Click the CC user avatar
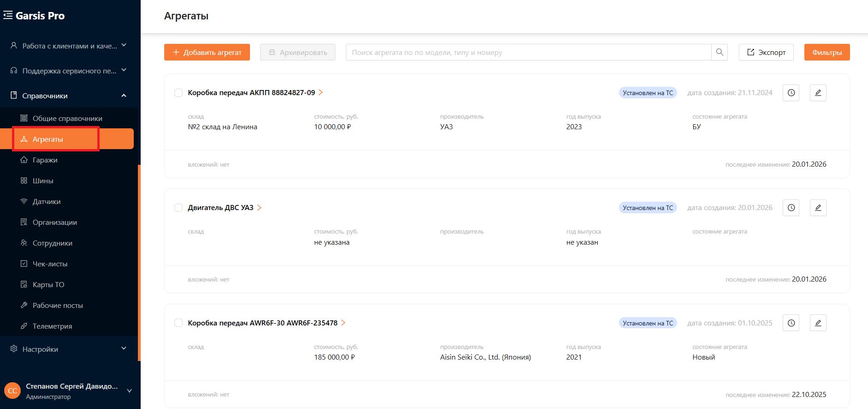Screen dimensions: 868x409 (x=12, y=391)
